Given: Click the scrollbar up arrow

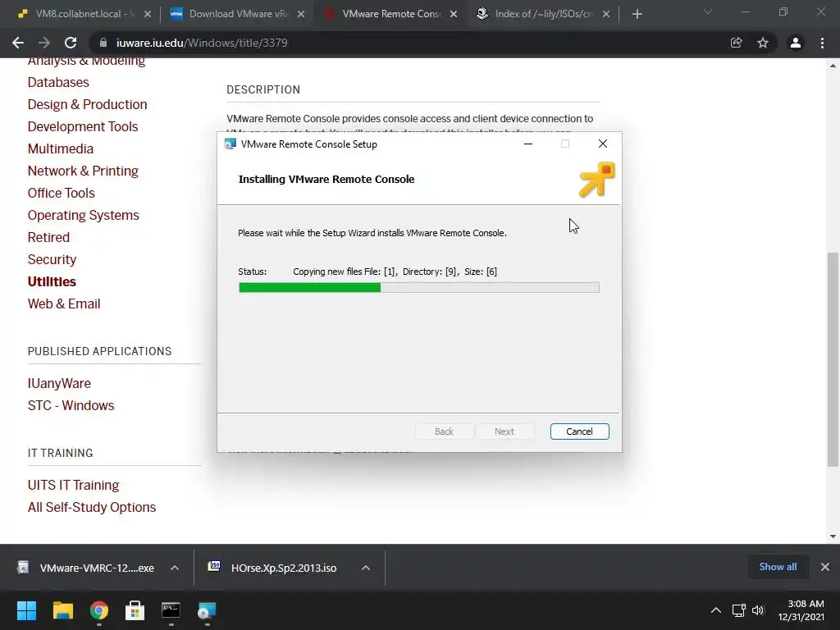Looking at the screenshot, I should click(833, 66).
